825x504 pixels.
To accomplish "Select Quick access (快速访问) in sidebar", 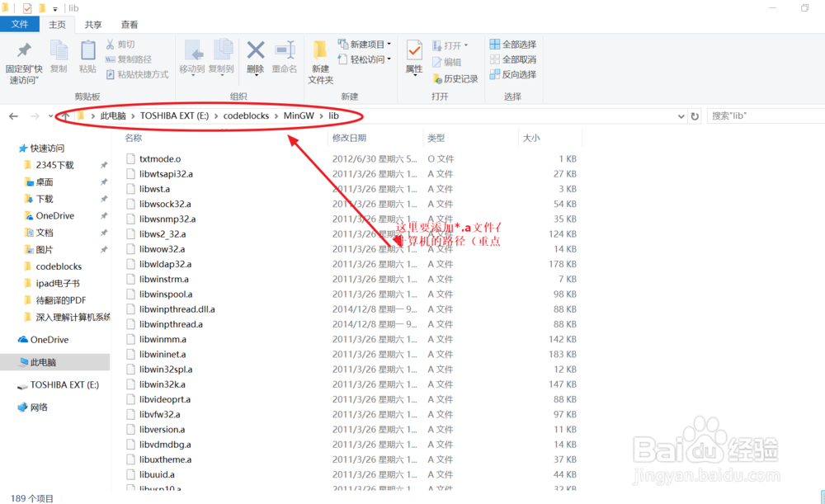I will pos(41,148).
